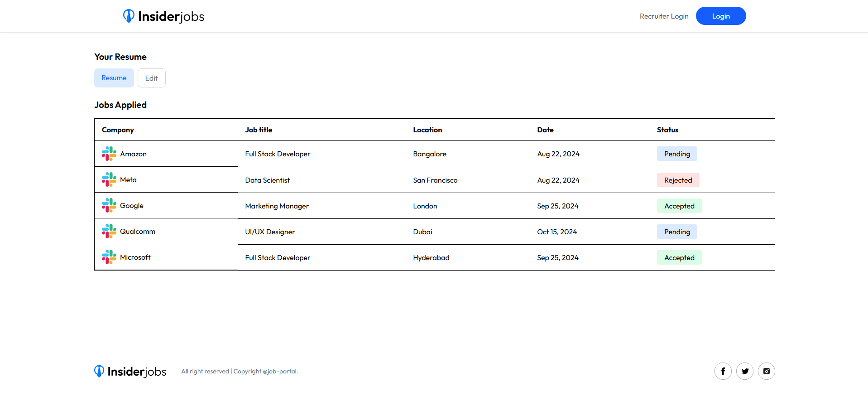
Task: Open the Instagram social icon
Action: tap(766, 371)
